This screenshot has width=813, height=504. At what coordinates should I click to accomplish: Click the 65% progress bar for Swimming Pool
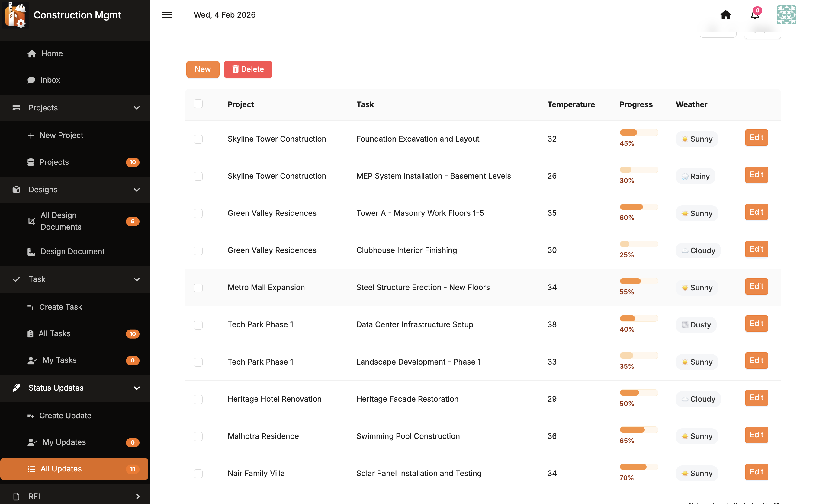(639, 430)
